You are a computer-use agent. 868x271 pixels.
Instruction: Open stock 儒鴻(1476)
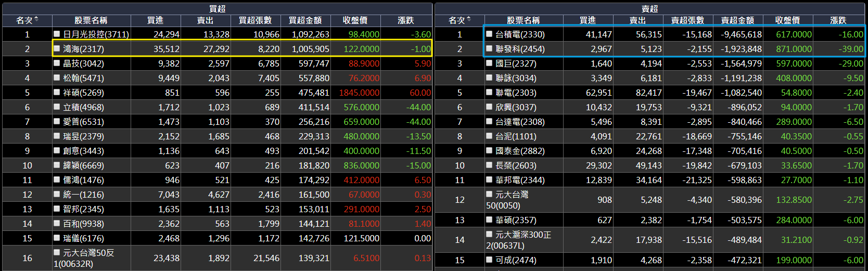(x=83, y=180)
